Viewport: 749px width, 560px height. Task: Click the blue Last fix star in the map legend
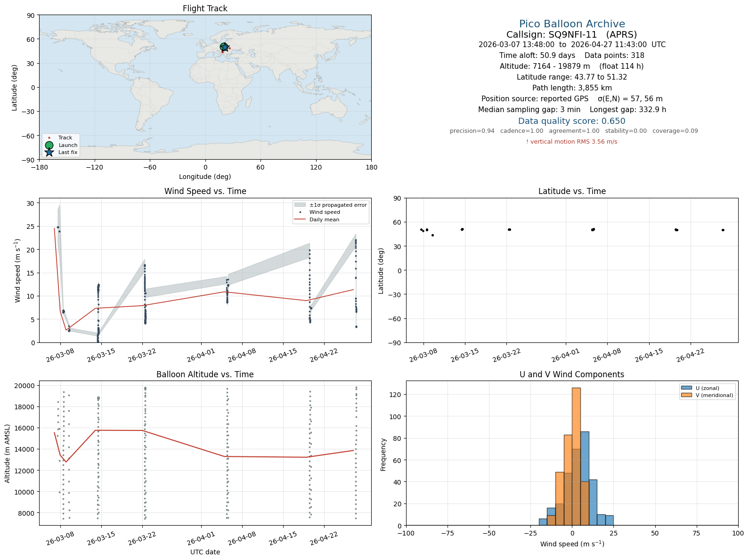pyautogui.click(x=49, y=152)
